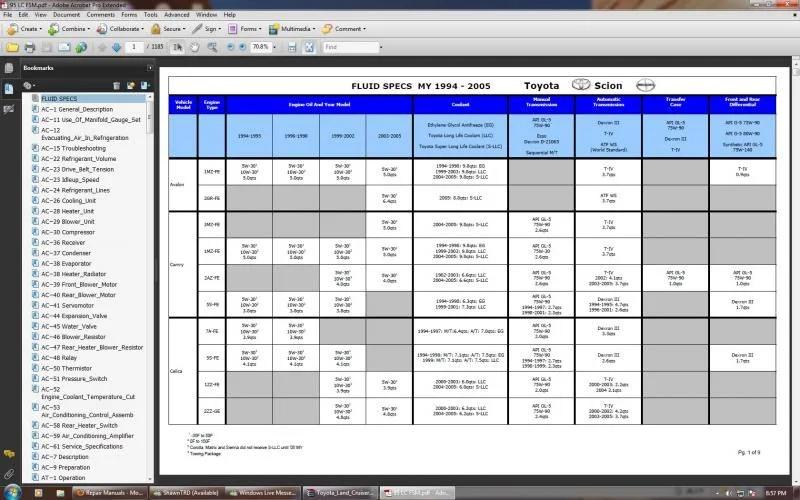Open the Comment dropdown
This screenshot has width=800, height=500.
[x=344, y=29]
